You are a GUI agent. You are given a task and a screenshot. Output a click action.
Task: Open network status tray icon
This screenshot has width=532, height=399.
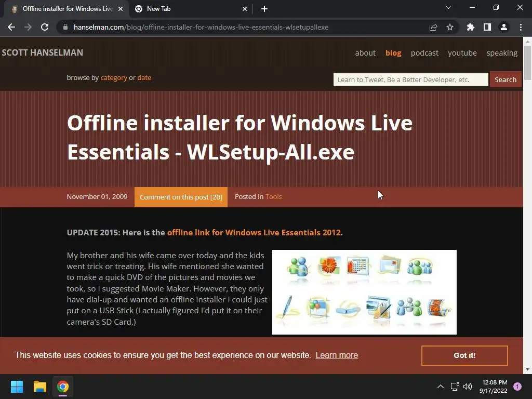(455, 387)
